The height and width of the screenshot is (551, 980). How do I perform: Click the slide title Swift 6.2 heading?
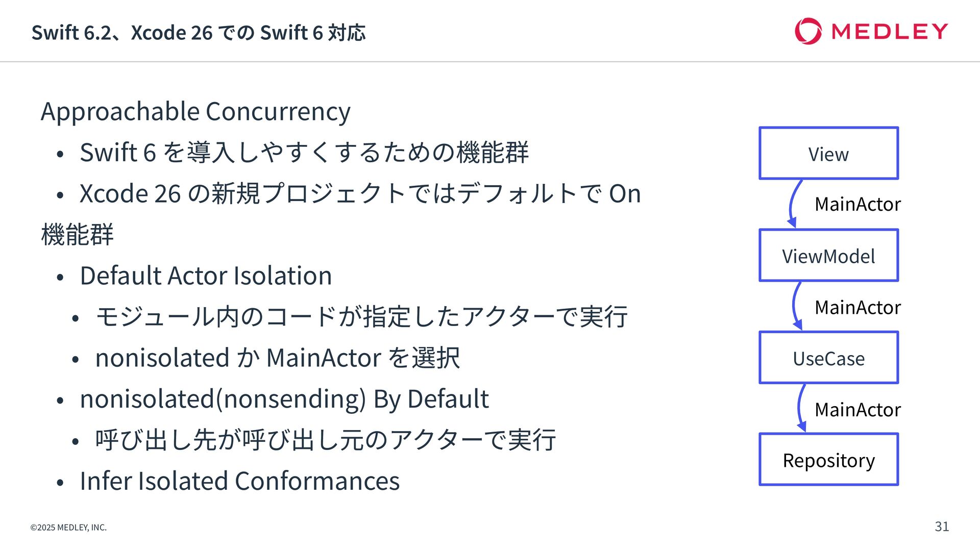[x=199, y=33]
